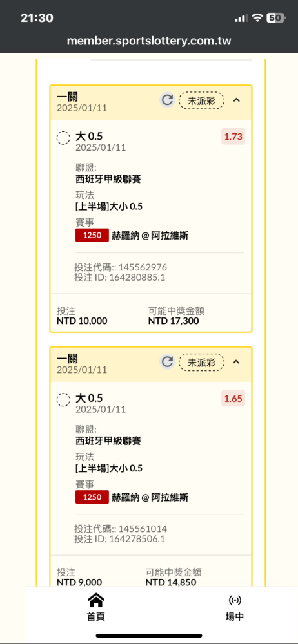Refresh the second bet card with odds 1.65

coord(167,362)
